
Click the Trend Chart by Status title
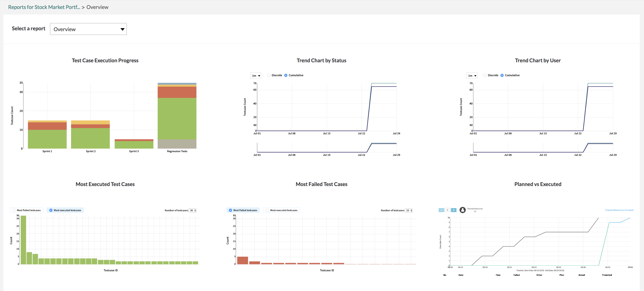322,60
